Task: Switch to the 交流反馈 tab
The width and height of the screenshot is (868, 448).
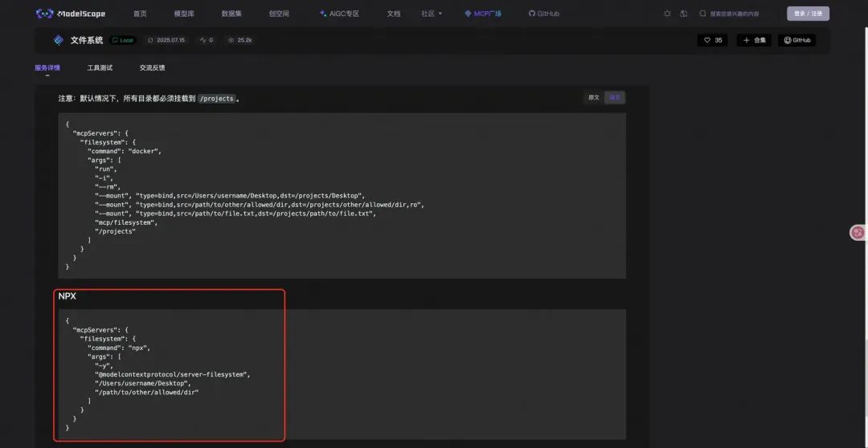Action: (x=152, y=68)
